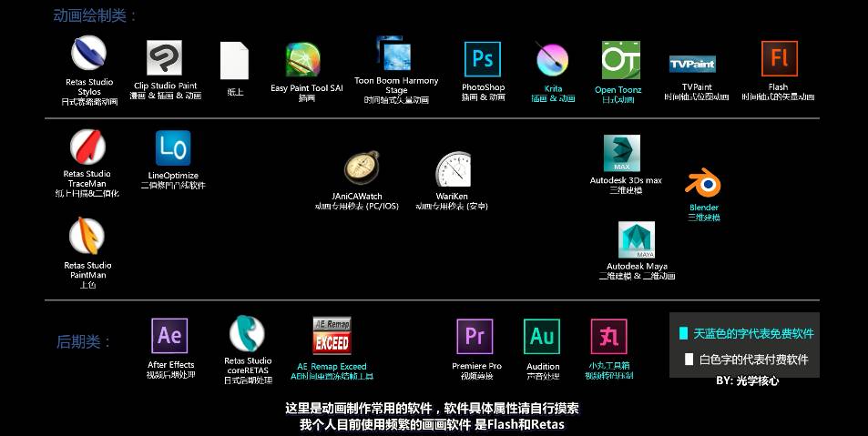868x436 pixels.
Task: Click the white square in the legend
Action: click(689, 360)
